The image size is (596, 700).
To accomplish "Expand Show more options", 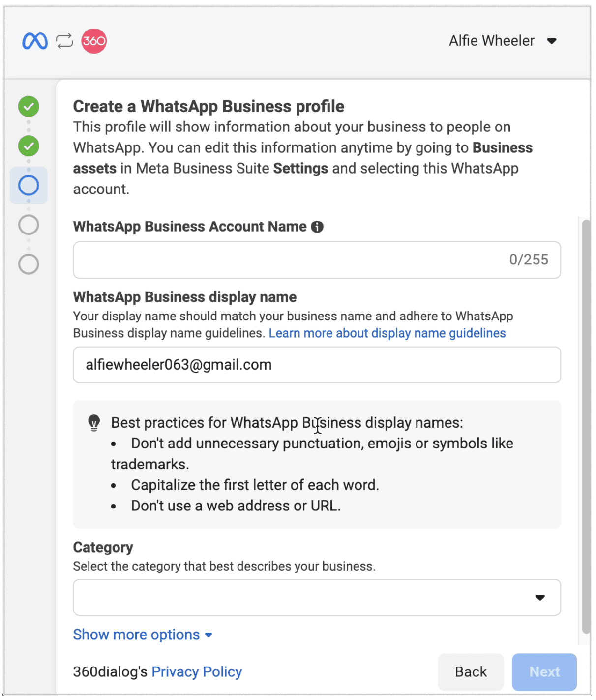I will point(143,635).
